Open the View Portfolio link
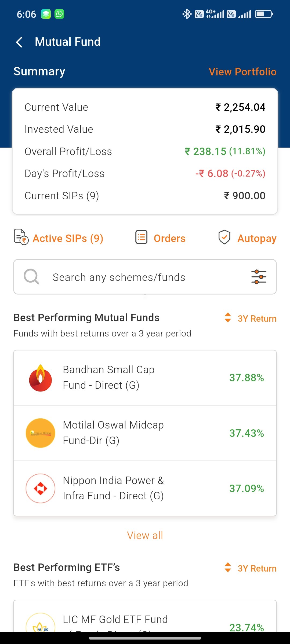 242,72
